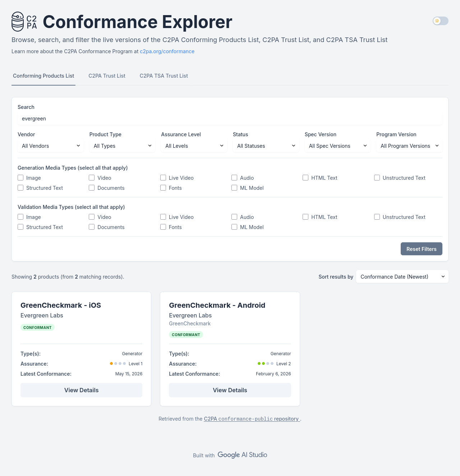The width and height of the screenshot is (460, 476).
Task: Click the Google AI Studio logo
Action: (x=242, y=455)
